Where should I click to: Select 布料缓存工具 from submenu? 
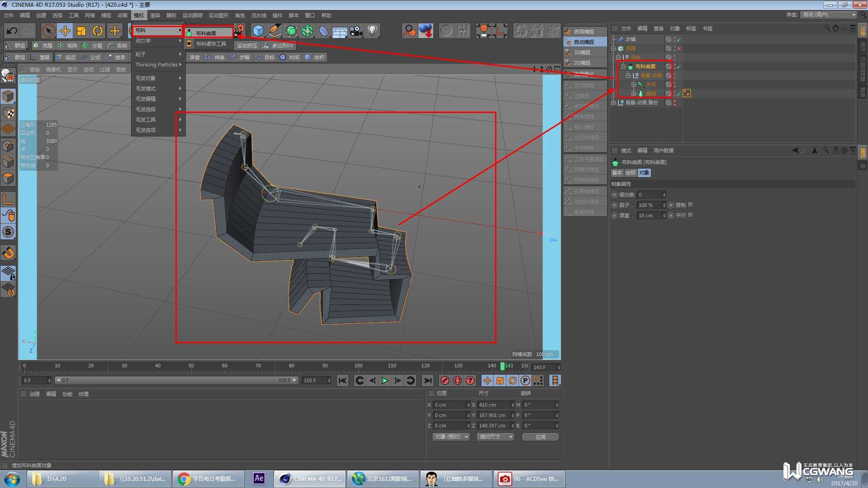211,44
